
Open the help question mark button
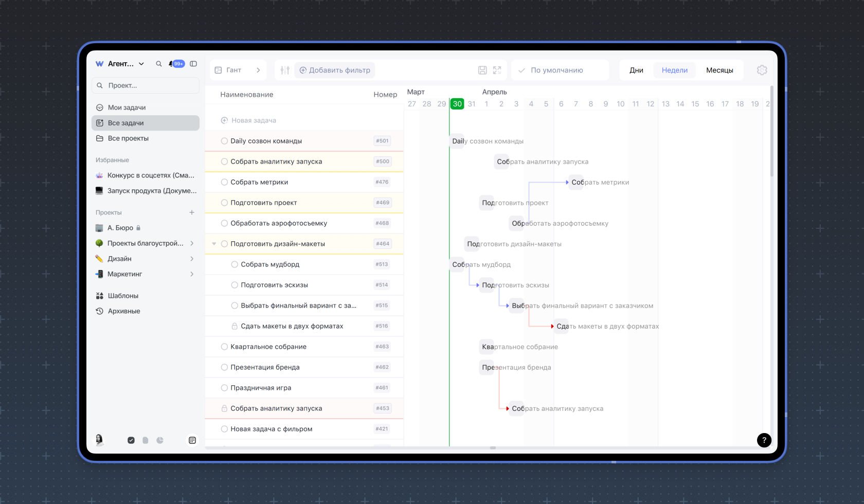point(764,440)
